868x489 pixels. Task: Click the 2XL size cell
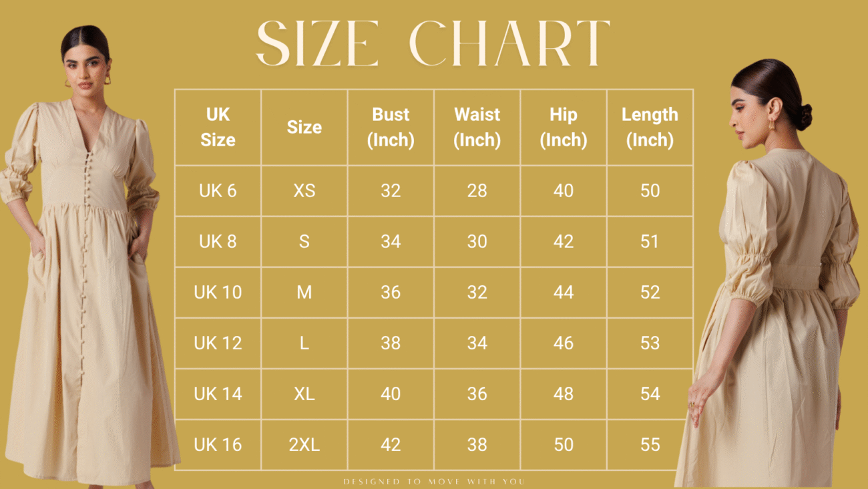tap(304, 444)
